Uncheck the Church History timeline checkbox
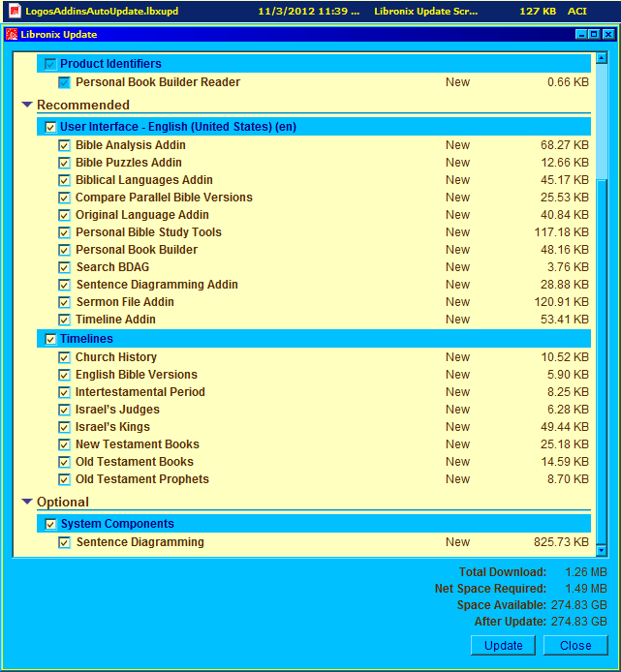 point(64,357)
